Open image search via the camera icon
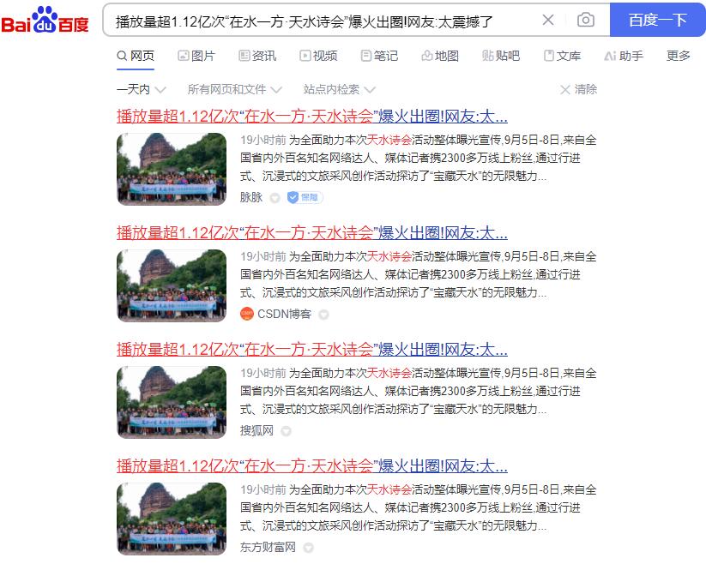This screenshot has height=588, width=706. click(x=586, y=20)
